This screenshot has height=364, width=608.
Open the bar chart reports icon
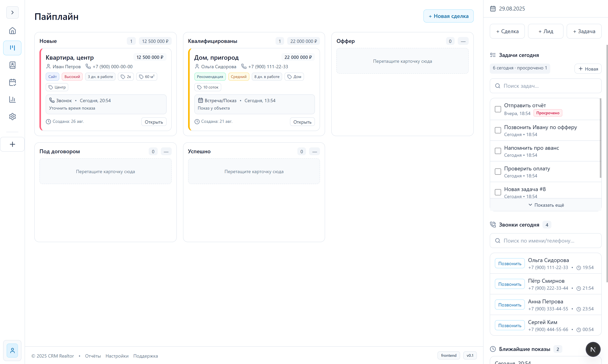point(12,99)
